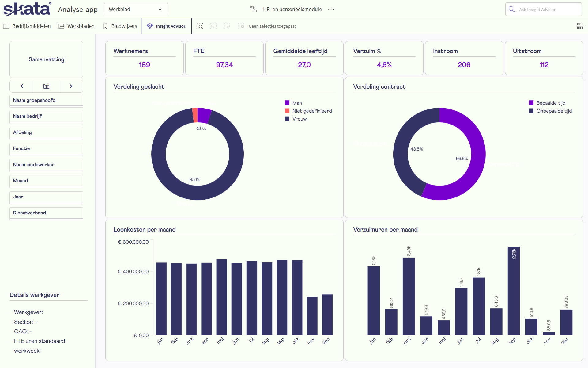Click the clear all selections icon

(x=241, y=26)
